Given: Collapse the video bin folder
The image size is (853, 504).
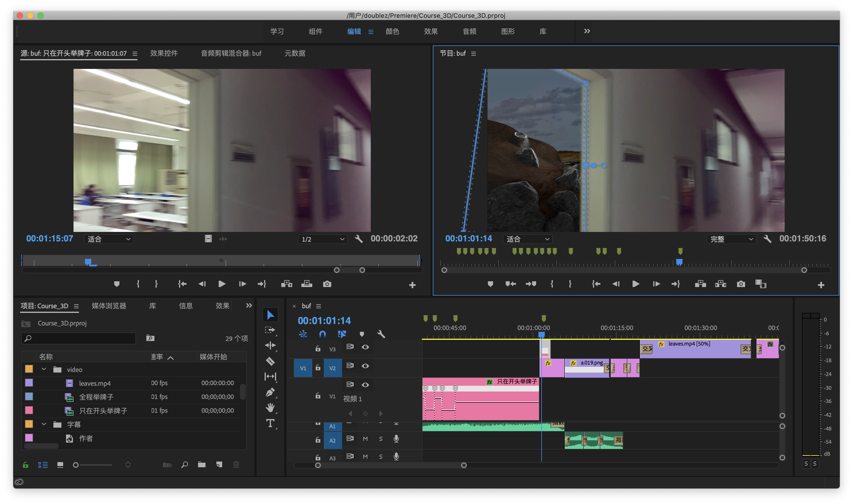Looking at the screenshot, I should pos(44,369).
